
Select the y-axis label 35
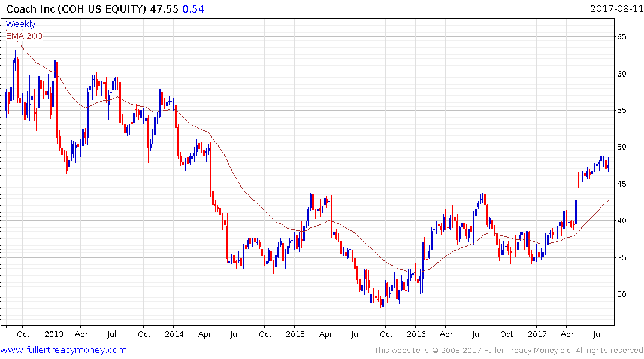[621, 257]
